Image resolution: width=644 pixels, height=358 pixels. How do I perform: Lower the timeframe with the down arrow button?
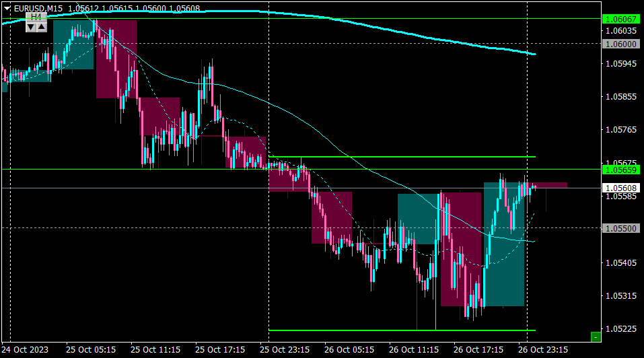point(31,27)
